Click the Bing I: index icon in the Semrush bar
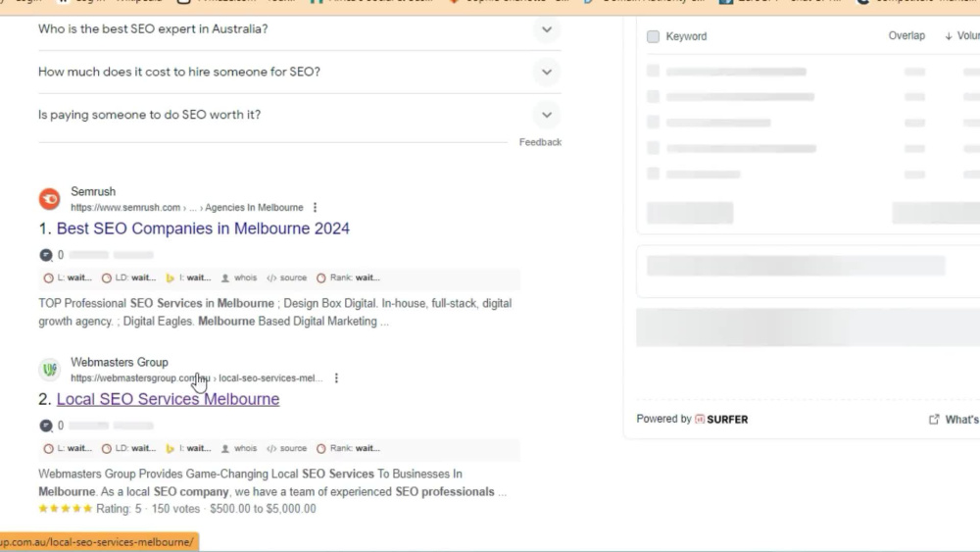 170,278
